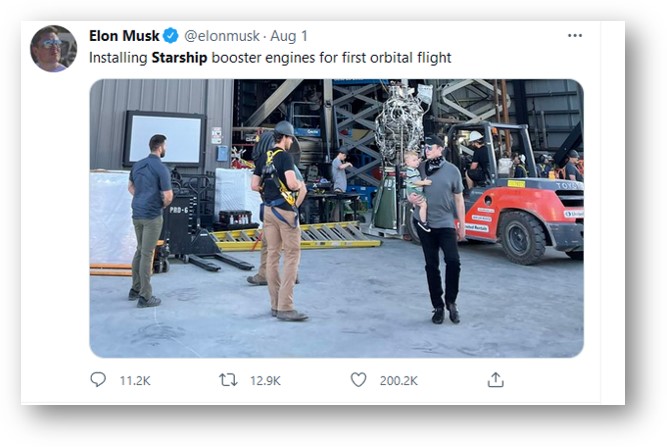Open the @elonmusk handle link
This screenshot has width=667, height=447.
coord(222,36)
